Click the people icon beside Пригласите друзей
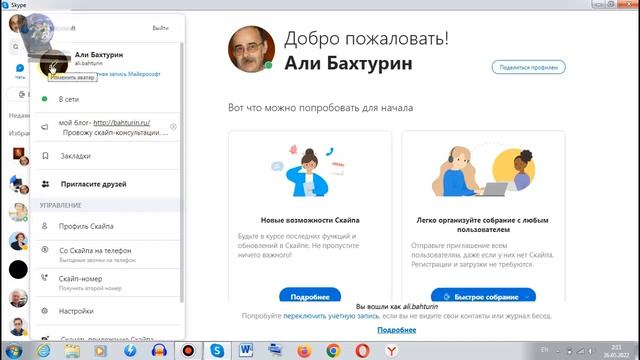 click(x=45, y=184)
